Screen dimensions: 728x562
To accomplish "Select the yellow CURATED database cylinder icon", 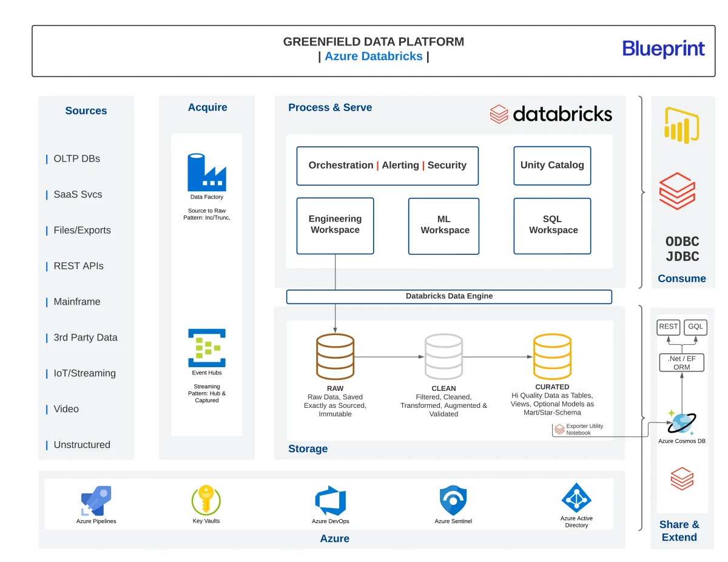I will coord(552,357).
